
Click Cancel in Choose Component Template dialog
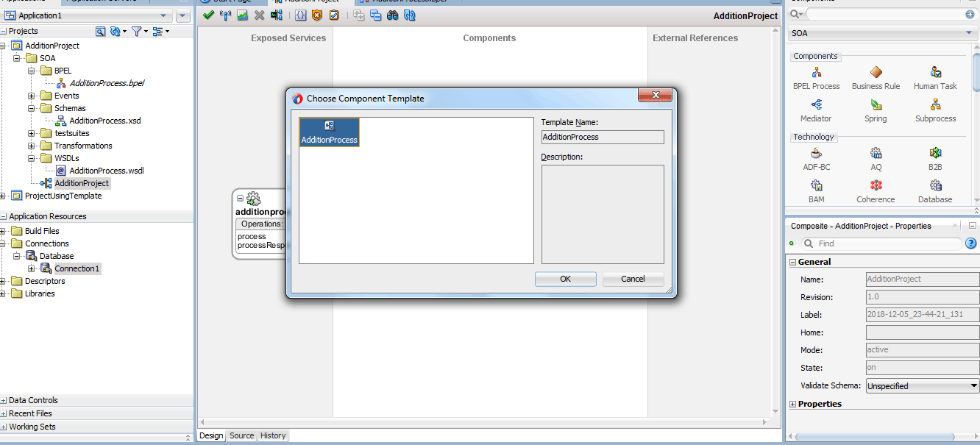(633, 279)
